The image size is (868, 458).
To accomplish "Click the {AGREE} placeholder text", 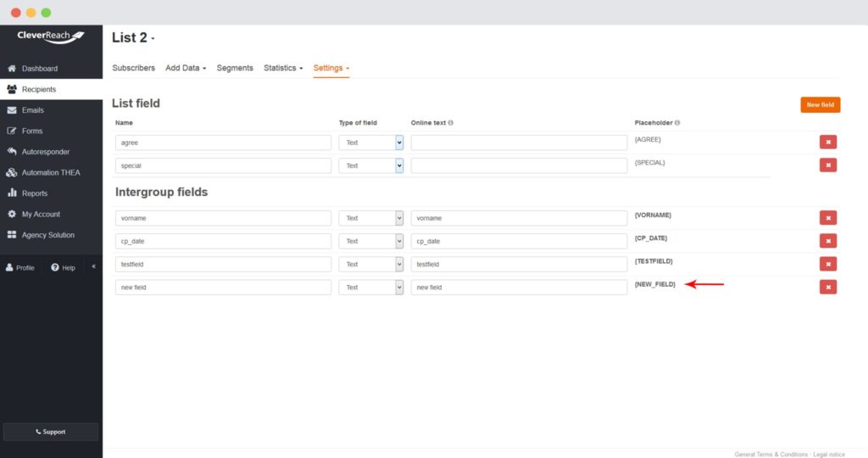I will pyautogui.click(x=648, y=140).
